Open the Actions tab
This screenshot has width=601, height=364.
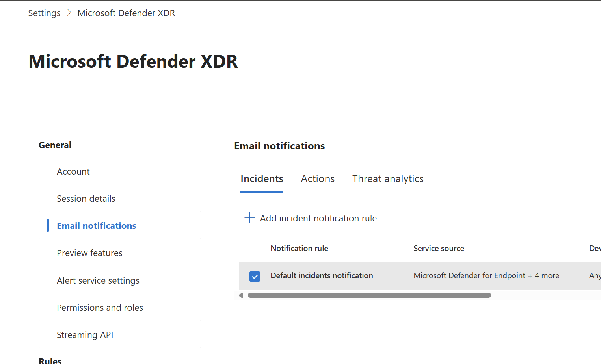[x=318, y=179]
